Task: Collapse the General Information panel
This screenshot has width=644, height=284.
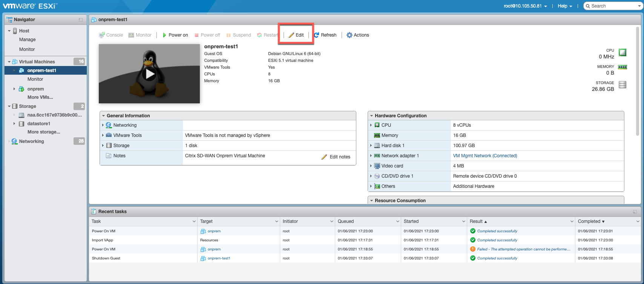Action: pyautogui.click(x=103, y=116)
